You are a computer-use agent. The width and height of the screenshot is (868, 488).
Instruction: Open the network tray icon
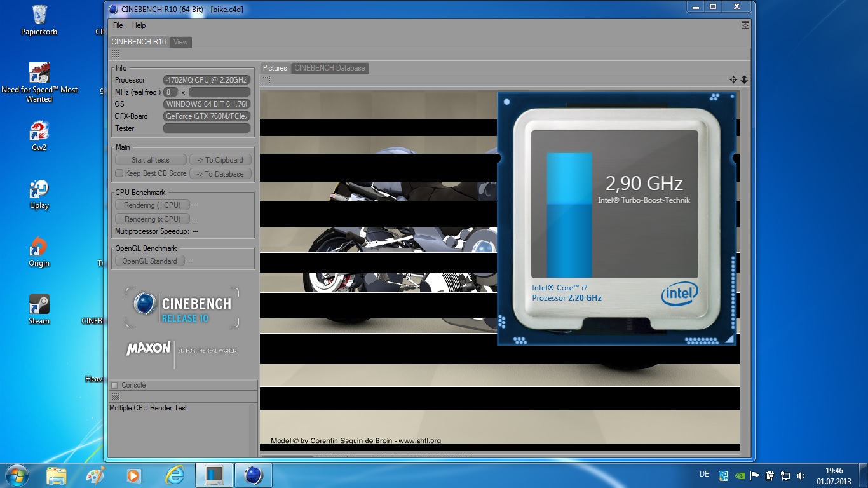785,475
